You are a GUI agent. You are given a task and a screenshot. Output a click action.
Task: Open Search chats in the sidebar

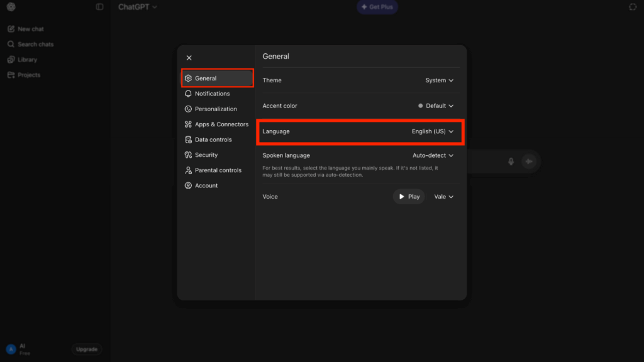[x=35, y=45]
